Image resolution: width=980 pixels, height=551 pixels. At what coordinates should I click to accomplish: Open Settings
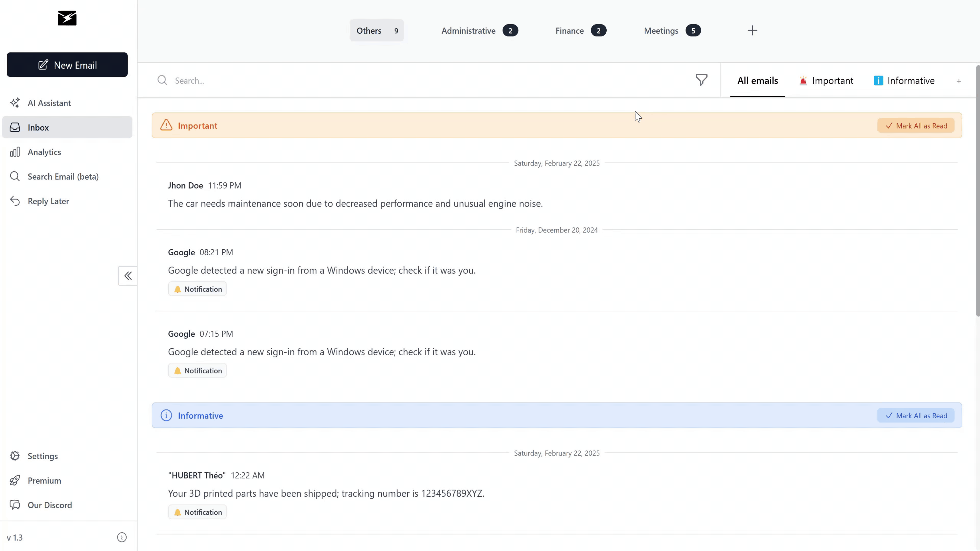click(42, 456)
